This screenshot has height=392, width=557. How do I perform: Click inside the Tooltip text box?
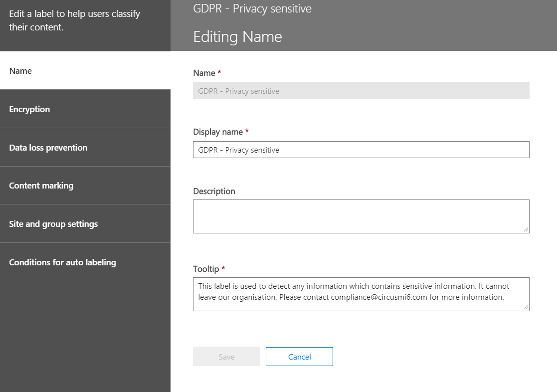click(x=361, y=294)
